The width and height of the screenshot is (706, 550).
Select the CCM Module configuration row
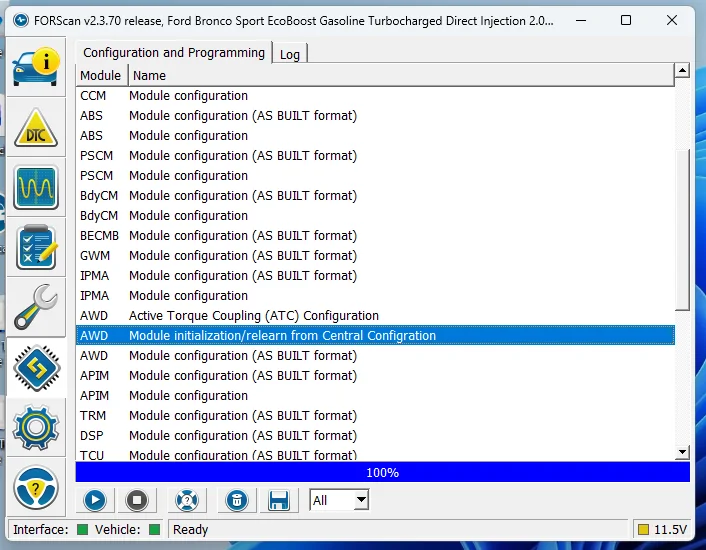188,96
